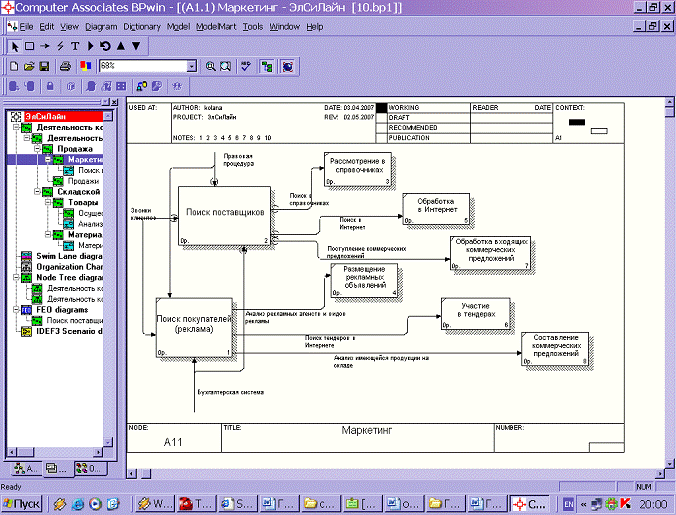Viewport: 676px width, 515px height.
Task: Select Swim Lane diagrams in the tree
Action: (x=70, y=256)
